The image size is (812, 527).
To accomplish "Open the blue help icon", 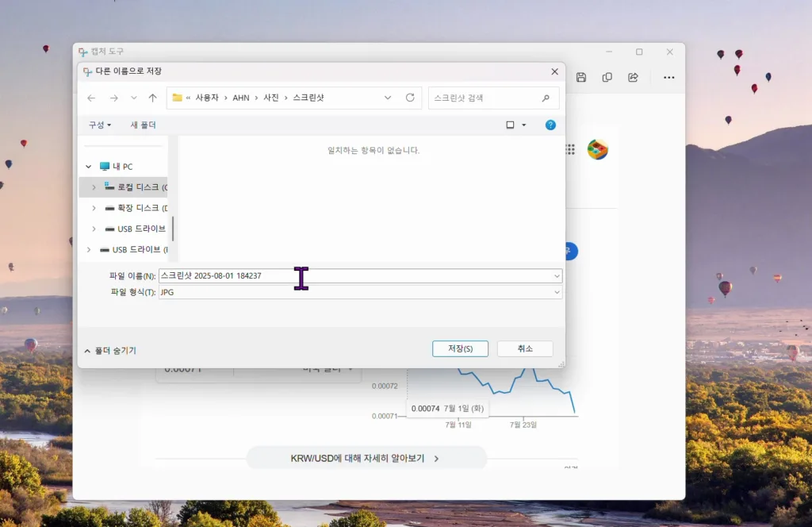I will tap(550, 125).
